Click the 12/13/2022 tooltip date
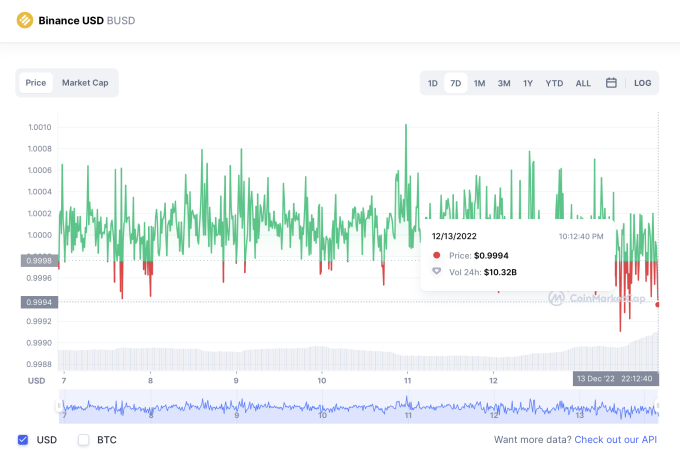 point(454,236)
